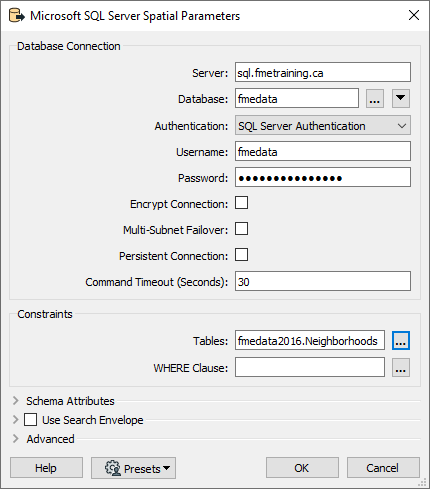This screenshot has height=489, width=430.
Task: Close the SQL Server Spatial Parameters dialog
Action: tap(414, 15)
